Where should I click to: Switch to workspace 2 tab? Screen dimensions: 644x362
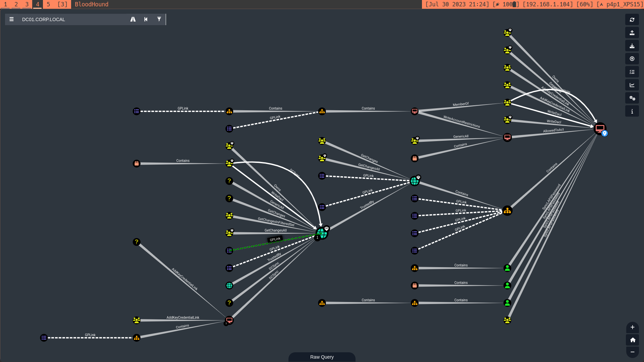[16, 4]
